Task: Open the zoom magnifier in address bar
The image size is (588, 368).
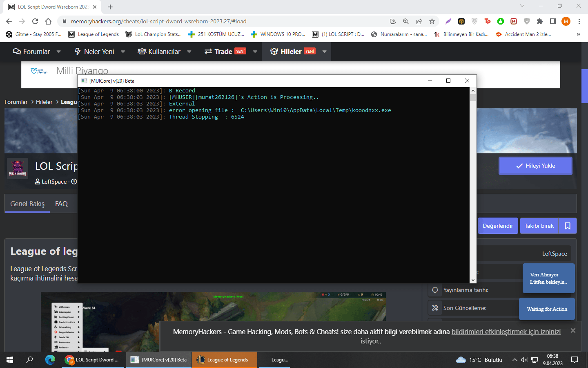Action: pyautogui.click(x=406, y=21)
